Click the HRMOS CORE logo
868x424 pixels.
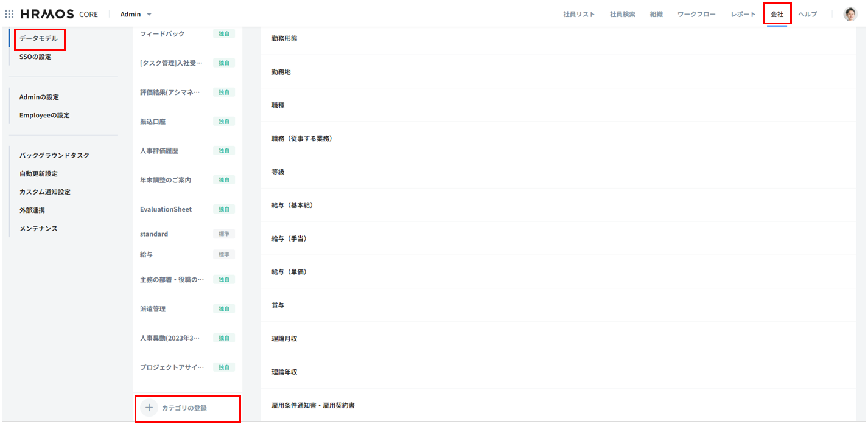(59, 14)
